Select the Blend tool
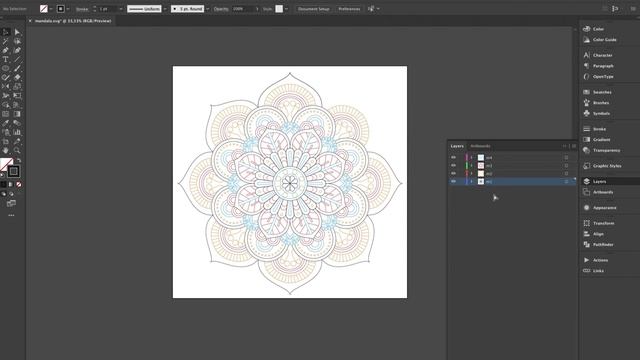640x360 pixels. pyautogui.click(x=17, y=123)
